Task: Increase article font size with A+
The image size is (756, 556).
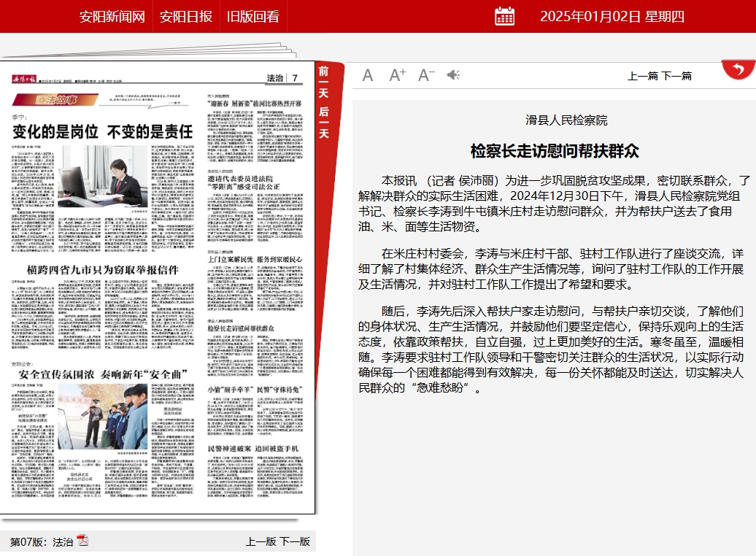Action: (397, 75)
